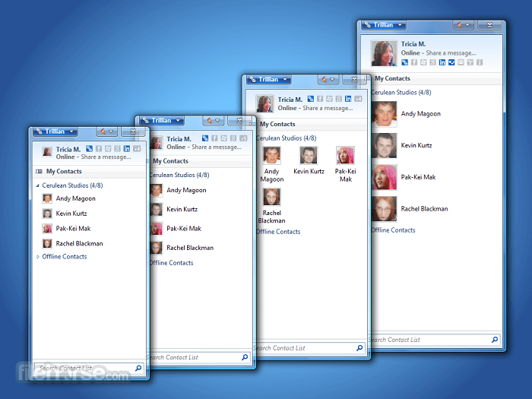Viewport: 532px width, 399px height.
Task: Click Facebook icon in leftmost Trillian window
Action: (x=99, y=149)
